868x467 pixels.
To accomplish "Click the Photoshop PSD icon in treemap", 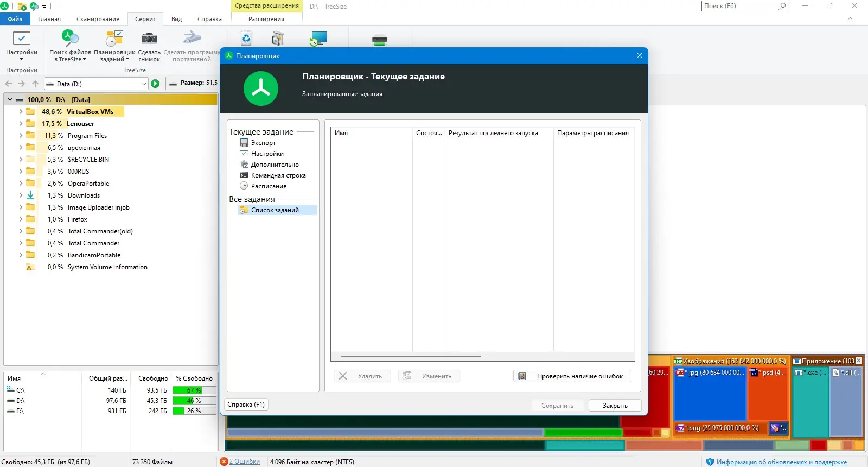I will pyautogui.click(x=754, y=373).
